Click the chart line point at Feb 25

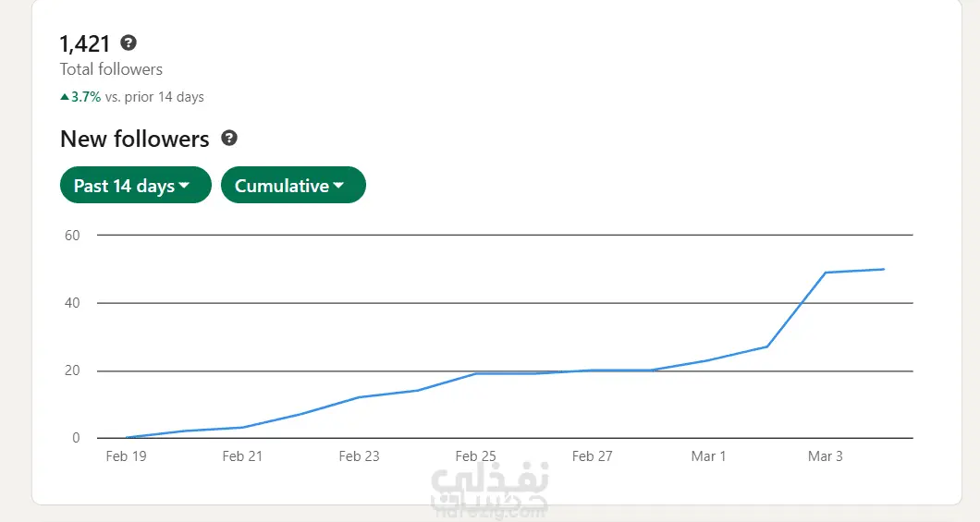(476, 373)
